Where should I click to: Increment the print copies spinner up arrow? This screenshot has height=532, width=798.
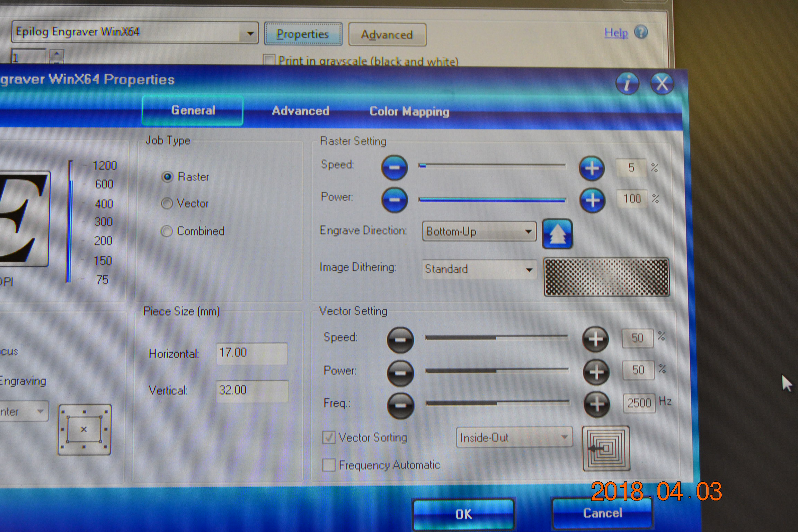coord(57,54)
